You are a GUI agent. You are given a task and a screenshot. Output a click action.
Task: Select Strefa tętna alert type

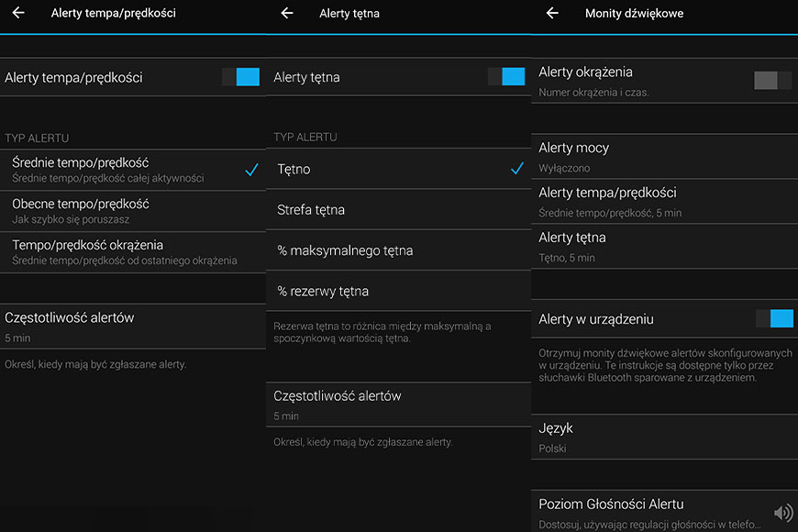(x=398, y=210)
